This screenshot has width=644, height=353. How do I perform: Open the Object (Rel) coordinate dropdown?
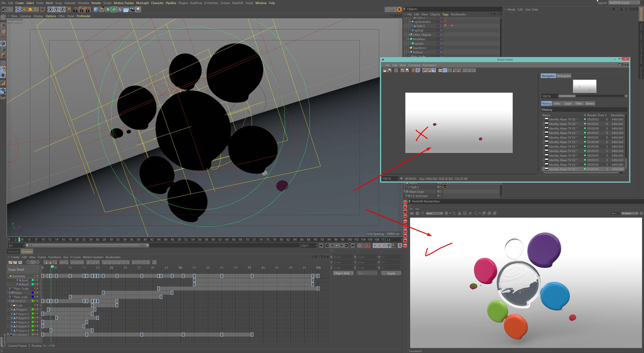(343, 273)
